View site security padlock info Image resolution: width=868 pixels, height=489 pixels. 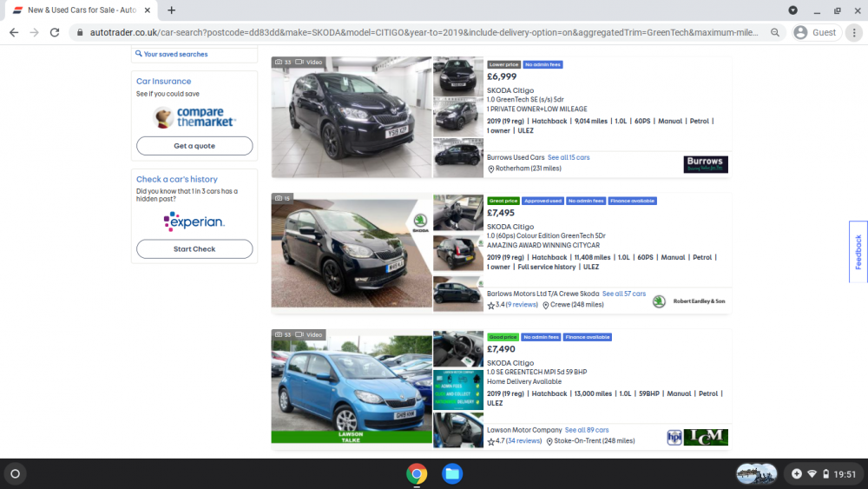[80, 33]
